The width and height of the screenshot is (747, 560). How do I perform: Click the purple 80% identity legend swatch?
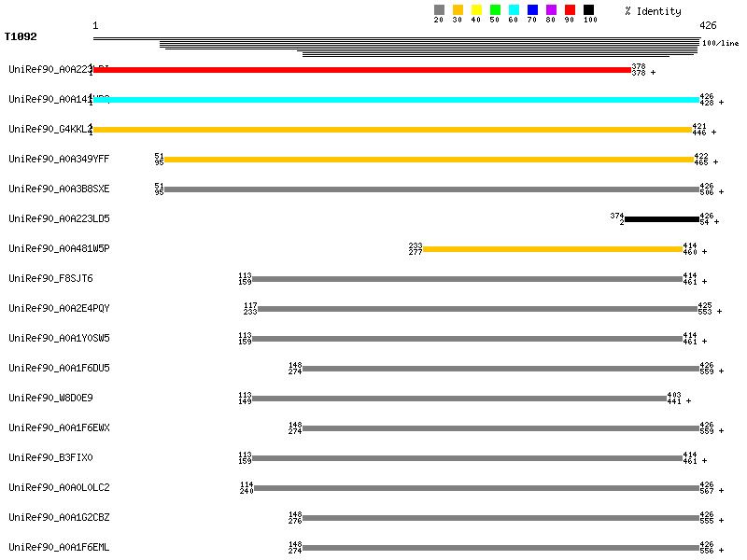[551, 10]
